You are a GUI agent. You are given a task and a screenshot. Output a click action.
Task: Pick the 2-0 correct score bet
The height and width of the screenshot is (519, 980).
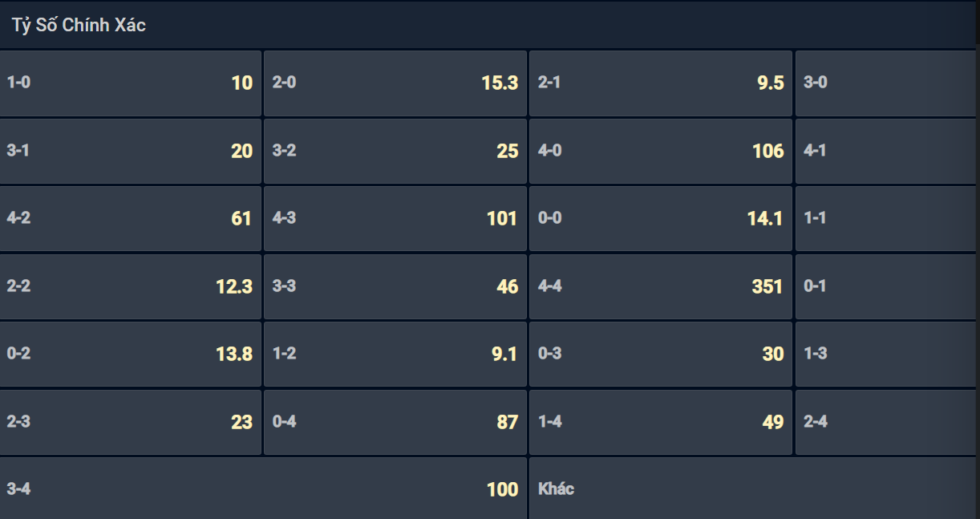tap(395, 83)
